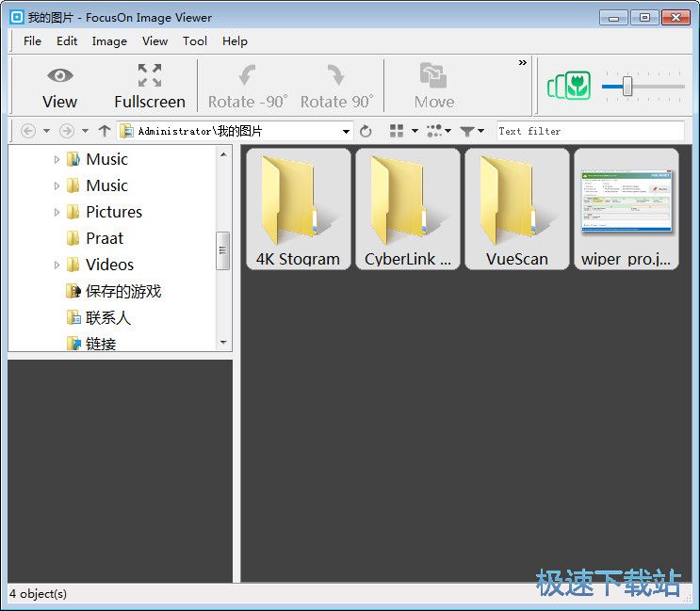The image size is (700, 611).
Task: Open the File menu
Action: [33, 40]
